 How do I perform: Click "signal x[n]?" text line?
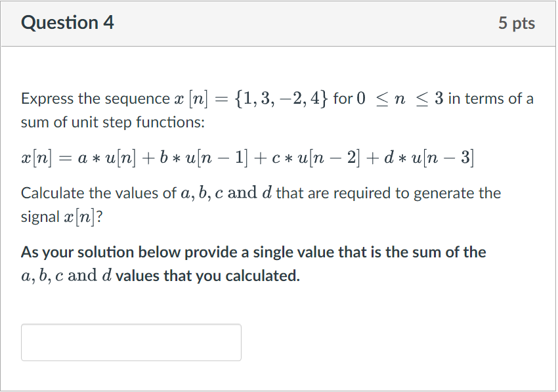tap(62, 217)
